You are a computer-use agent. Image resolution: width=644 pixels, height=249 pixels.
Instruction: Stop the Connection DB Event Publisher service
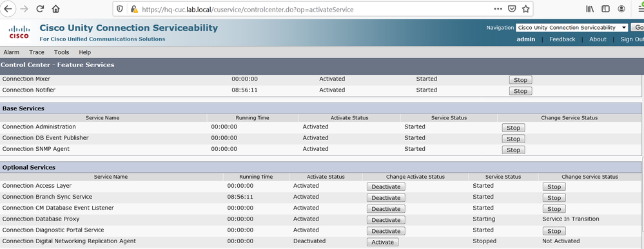(x=513, y=139)
